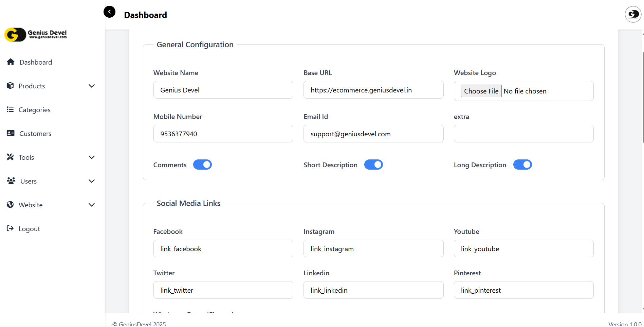
Task: Toggle the Long Description switch
Action: (x=522, y=165)
